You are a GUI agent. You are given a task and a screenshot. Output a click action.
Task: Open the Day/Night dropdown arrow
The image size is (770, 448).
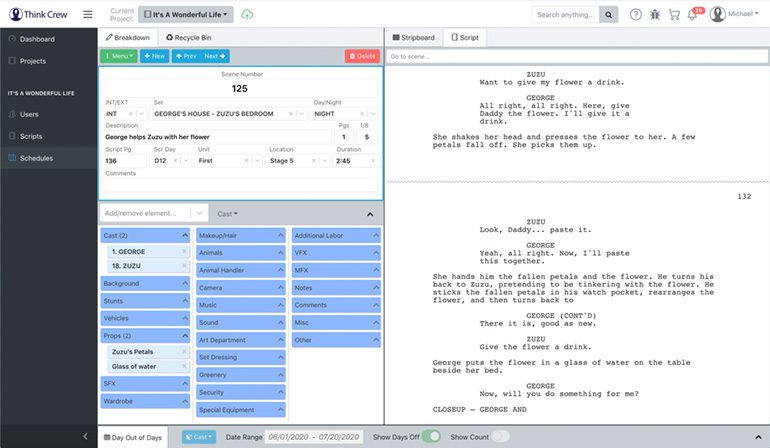coord(373,113)
